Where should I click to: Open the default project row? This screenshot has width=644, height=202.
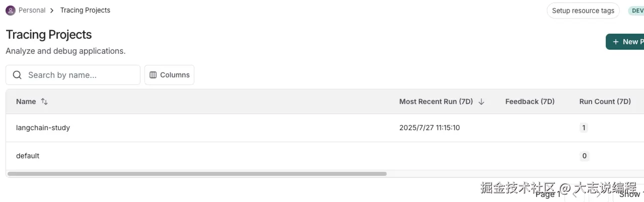tap(28, 156)
